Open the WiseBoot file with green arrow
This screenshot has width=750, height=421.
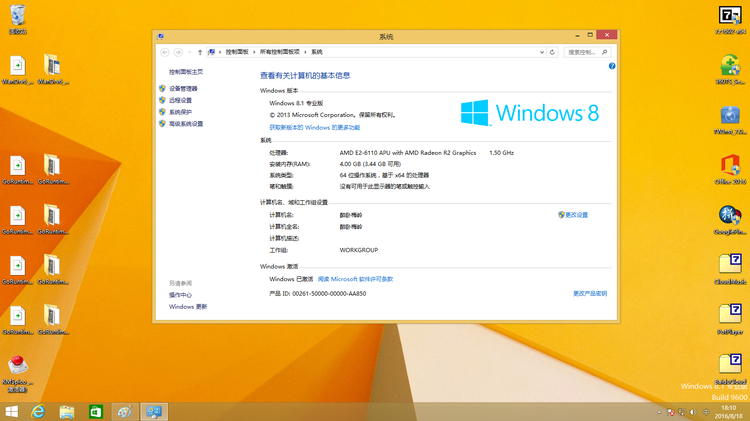pos(18,70)
